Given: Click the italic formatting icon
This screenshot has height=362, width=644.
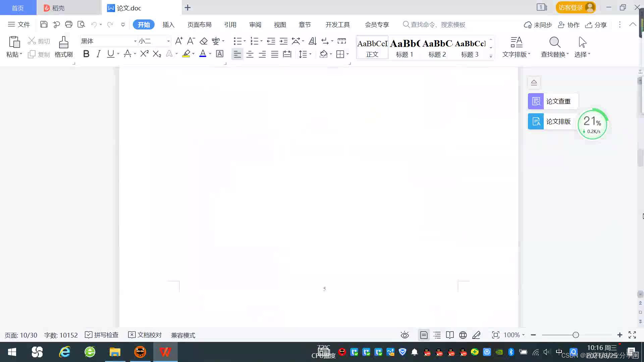Looking at the screenshot, I should 98,54.
